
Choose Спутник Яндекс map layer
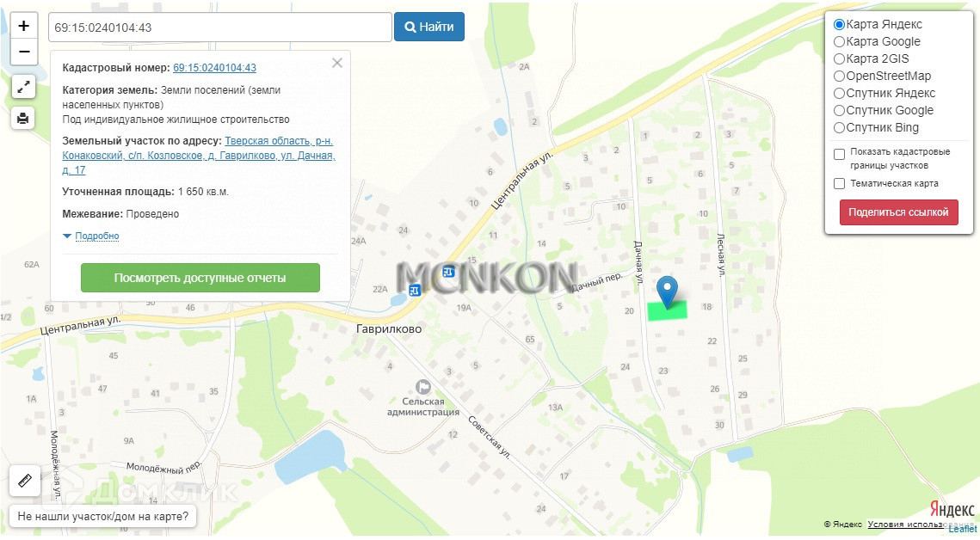pyautogui.click(x=840, y=93)
